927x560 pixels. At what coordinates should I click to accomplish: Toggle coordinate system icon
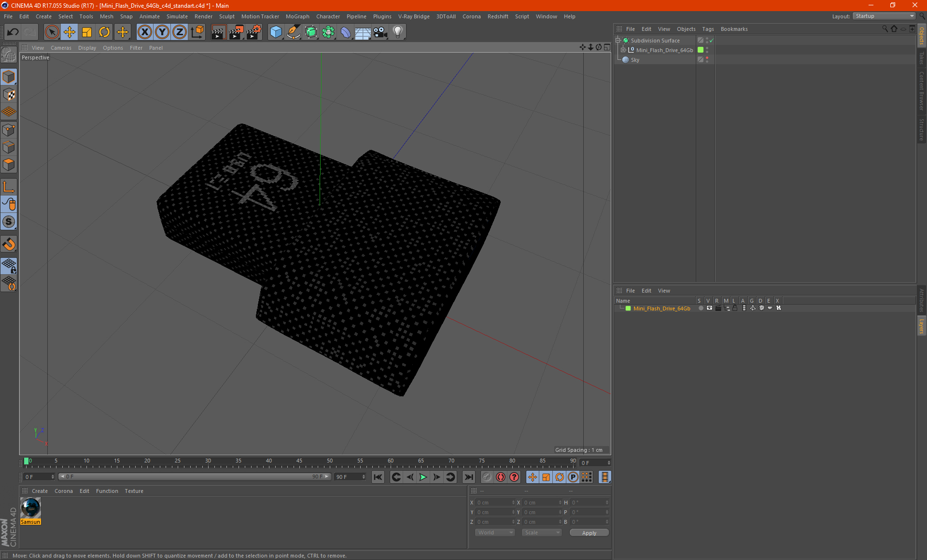(x=197, y=32)
